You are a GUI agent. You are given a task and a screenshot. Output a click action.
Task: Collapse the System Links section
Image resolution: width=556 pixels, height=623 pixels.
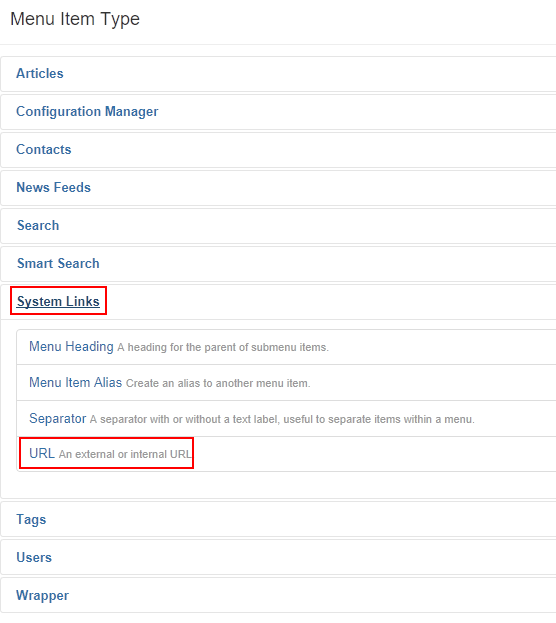click(x=58, y=302)
